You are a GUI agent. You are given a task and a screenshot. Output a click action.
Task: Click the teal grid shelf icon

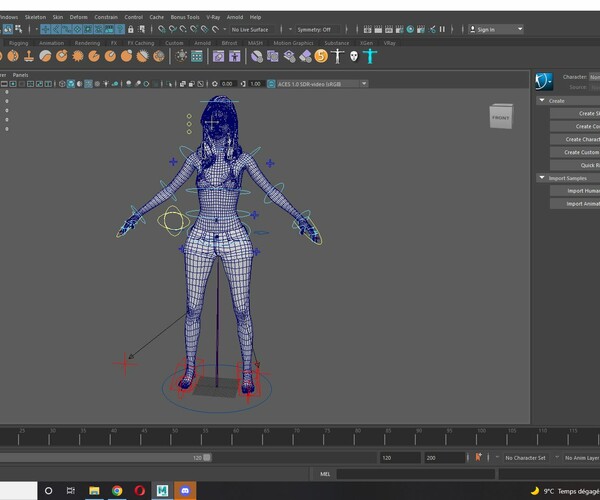click(x=197, y=56)
